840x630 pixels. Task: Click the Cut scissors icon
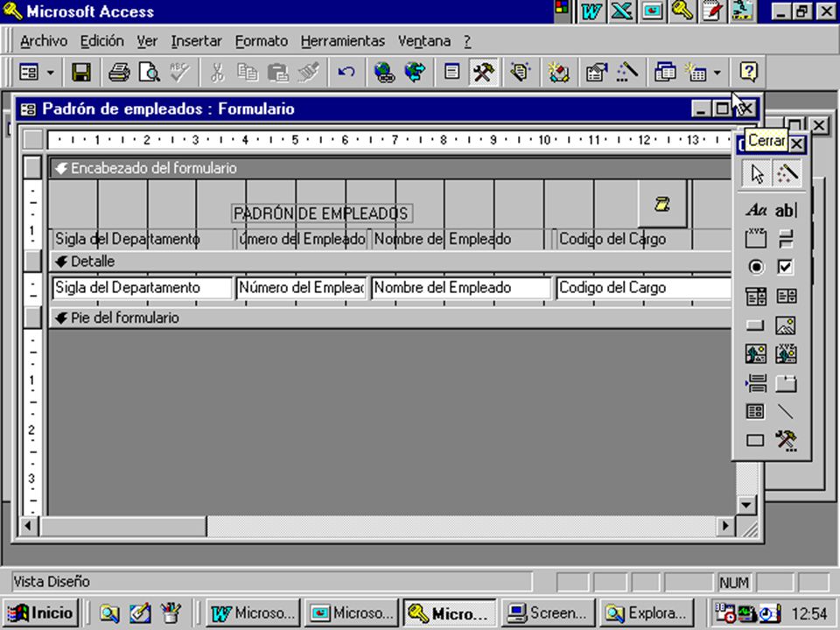[217, 72]
